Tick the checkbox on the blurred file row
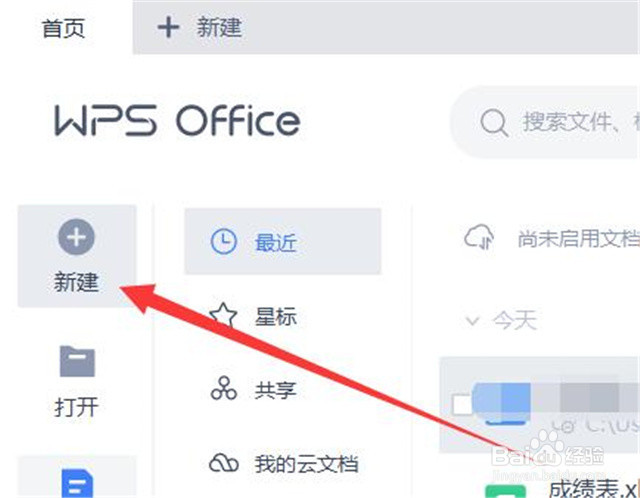 click(x=462, y=405)
